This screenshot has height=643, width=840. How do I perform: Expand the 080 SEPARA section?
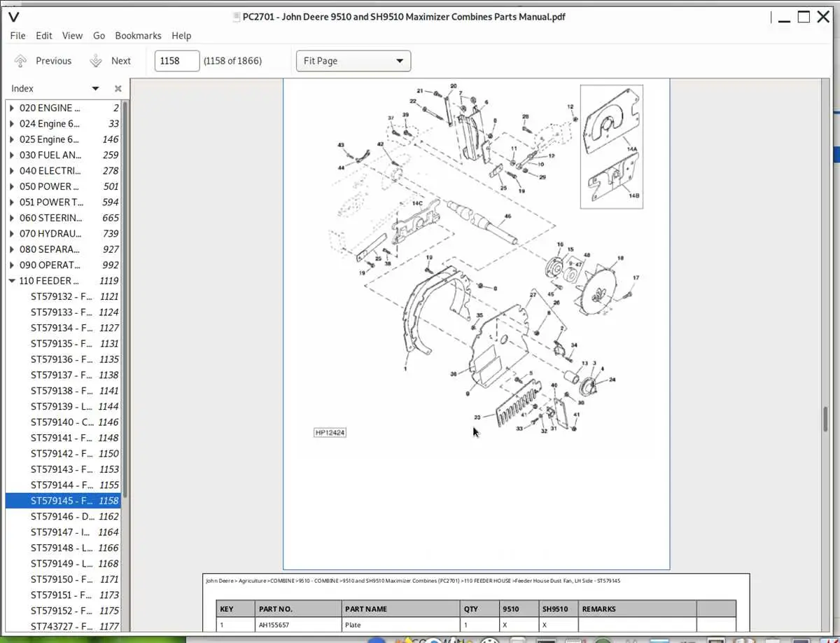pos(11,249)
